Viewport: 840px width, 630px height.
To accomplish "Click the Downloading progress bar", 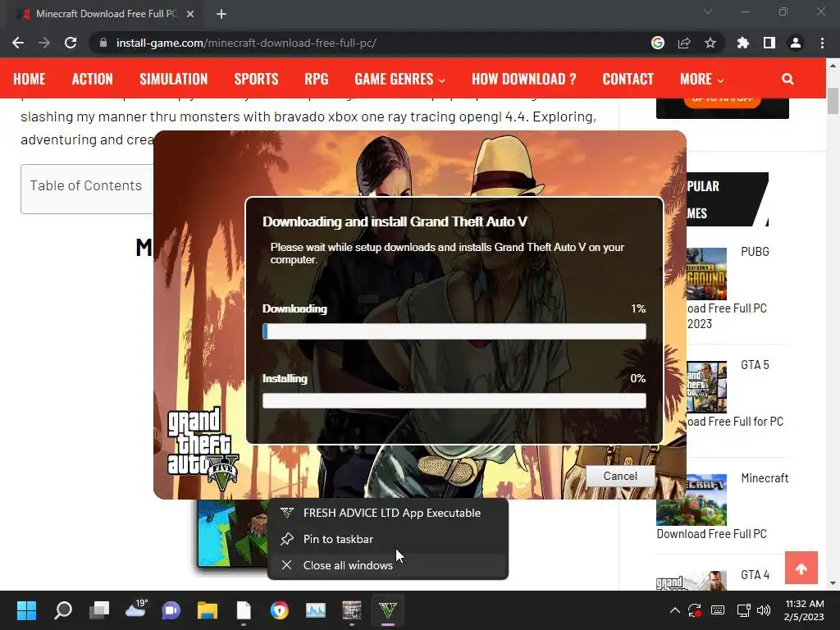I will point(454,331).
